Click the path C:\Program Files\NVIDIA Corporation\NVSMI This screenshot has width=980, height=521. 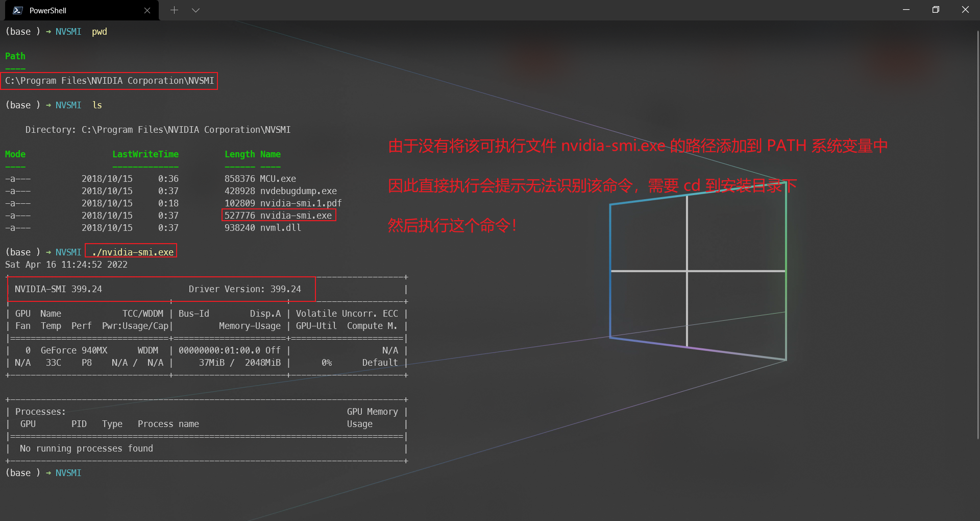(x=109, y=81)
